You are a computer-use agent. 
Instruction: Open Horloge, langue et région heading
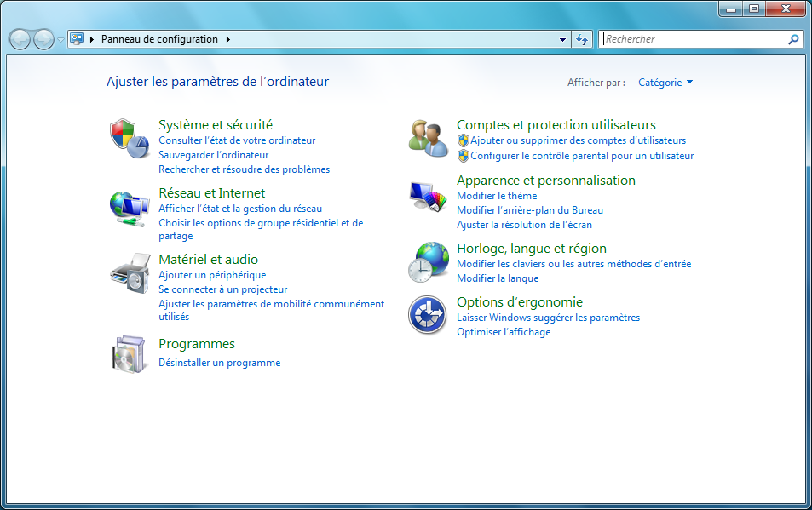coord(532,249)
